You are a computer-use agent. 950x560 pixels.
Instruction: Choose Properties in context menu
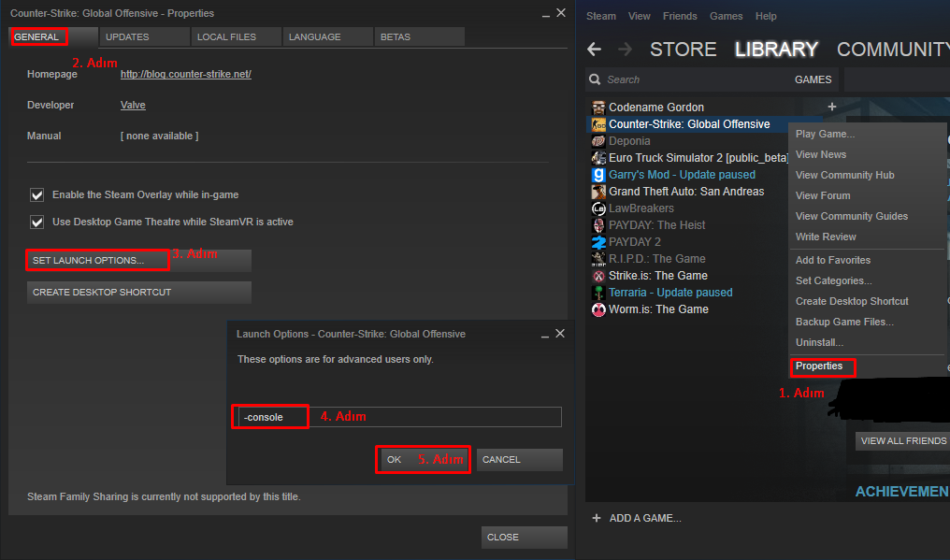tap(867, 366)
